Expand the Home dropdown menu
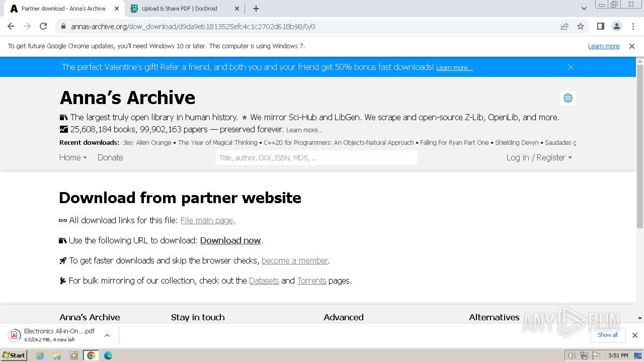Viewport: 644px width, 362px height. 73,157
